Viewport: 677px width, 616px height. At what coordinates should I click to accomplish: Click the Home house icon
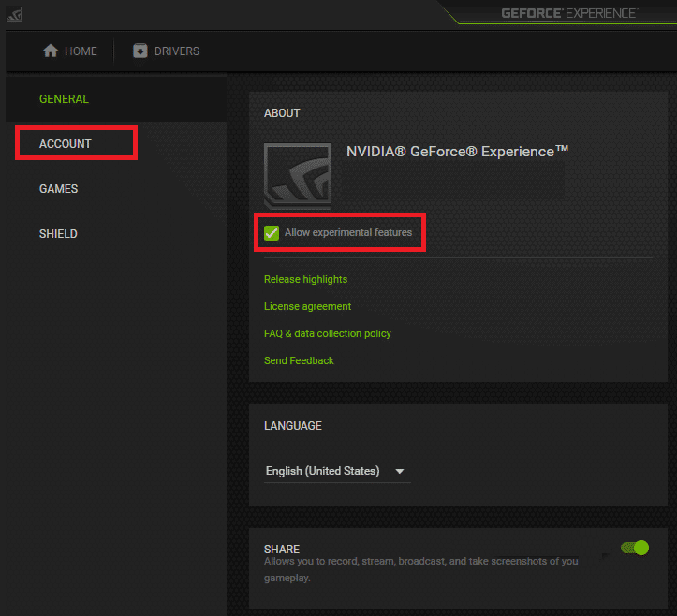[x=51, y=51]
